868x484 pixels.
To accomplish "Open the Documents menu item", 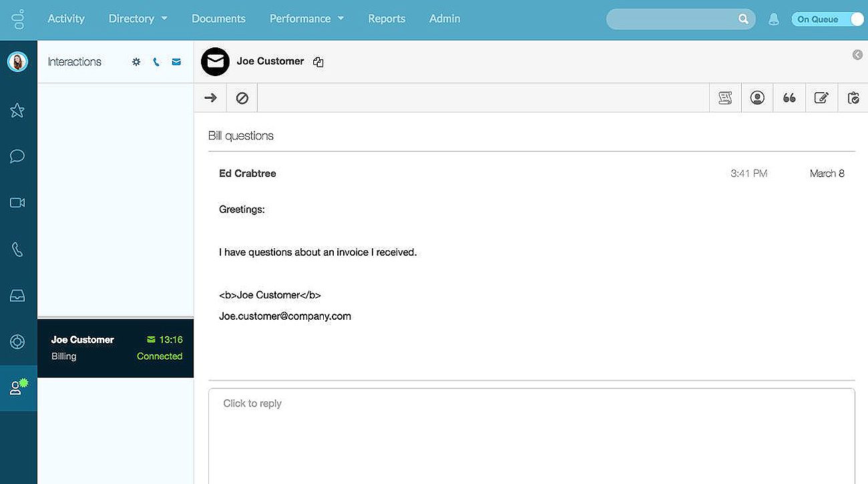I will click(218, 19).
